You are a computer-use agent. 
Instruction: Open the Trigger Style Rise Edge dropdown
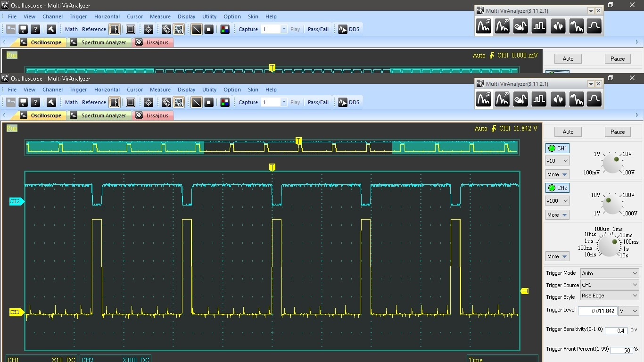610,296
